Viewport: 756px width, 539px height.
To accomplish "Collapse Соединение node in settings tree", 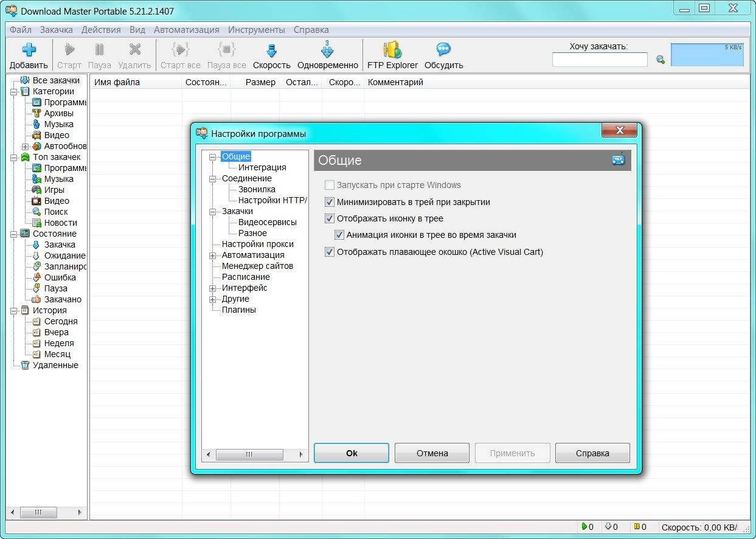I will pyautogui.click(x=213, y=179).
